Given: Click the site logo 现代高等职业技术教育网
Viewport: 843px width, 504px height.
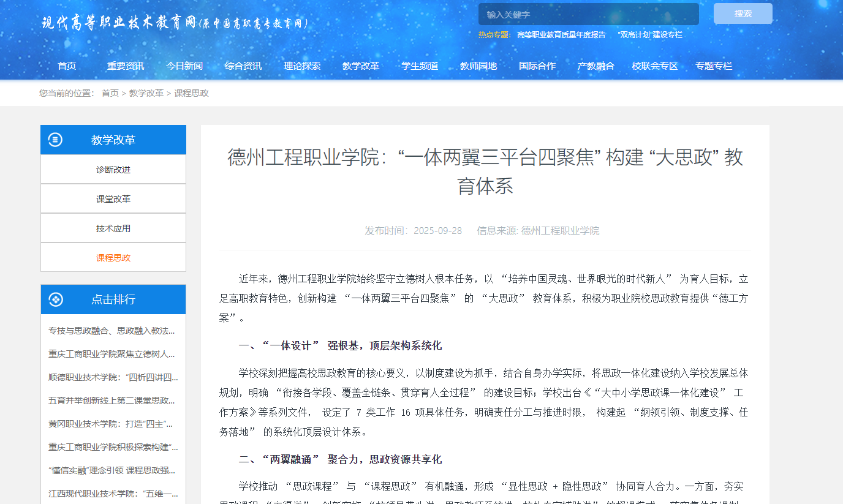Looking at the screenshot, I should (x=175, y=23).
